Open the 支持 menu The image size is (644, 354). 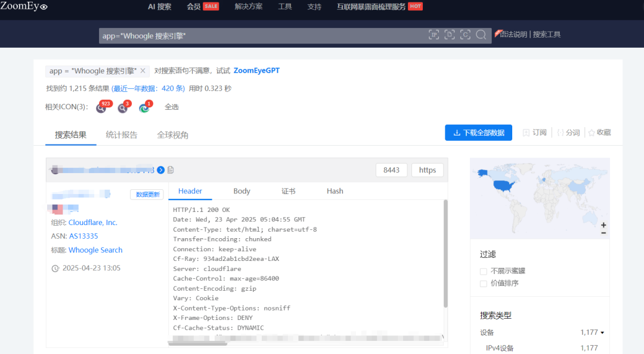pyautogui.click(x=314, y=7)
